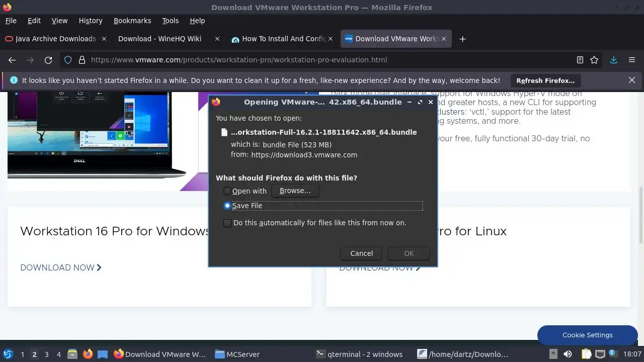
Task: Open Cookie Settings button
Action: coord(587,335)
